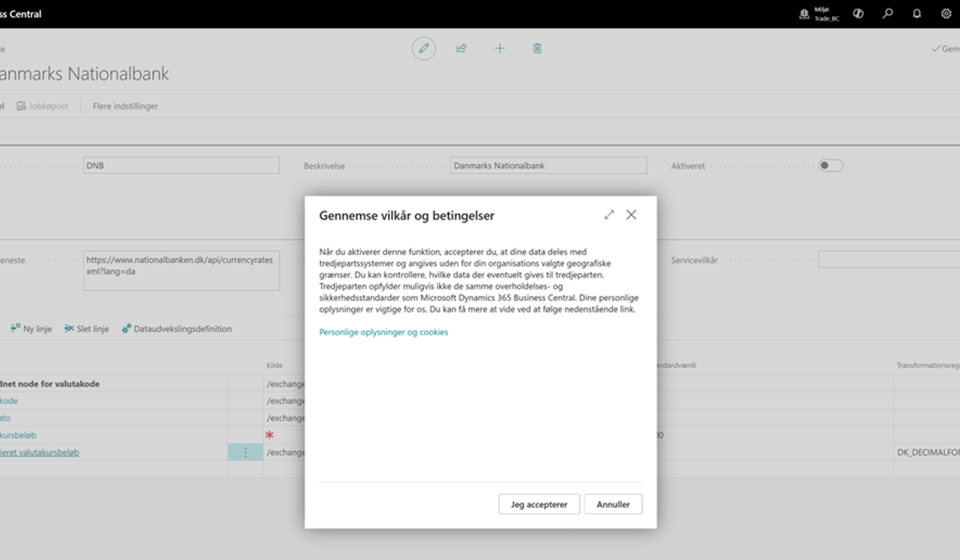Click the Jeg accepterer button
Screen dimensions: 960x560
pos(539,504)
